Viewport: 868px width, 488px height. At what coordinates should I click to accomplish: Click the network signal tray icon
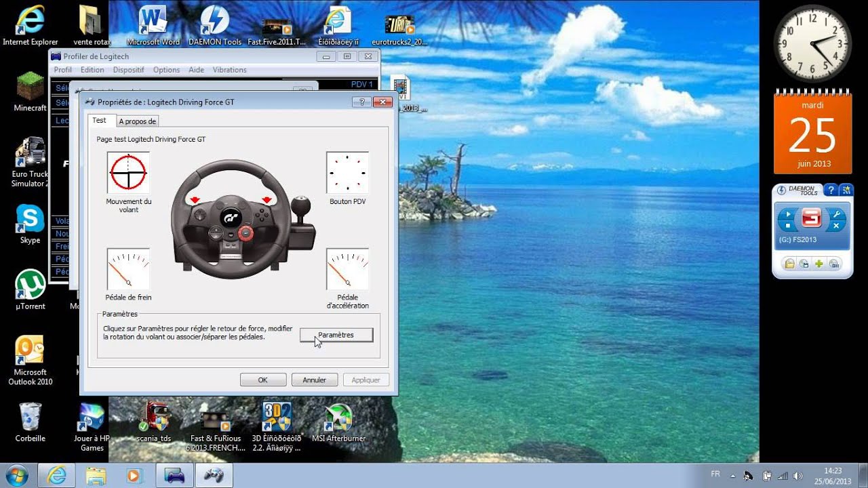pos(782,476)
